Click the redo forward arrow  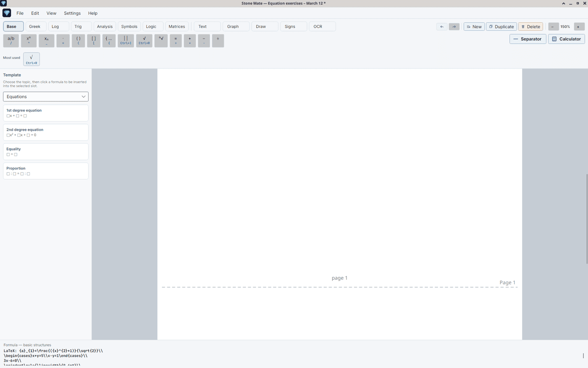point(454,26)
